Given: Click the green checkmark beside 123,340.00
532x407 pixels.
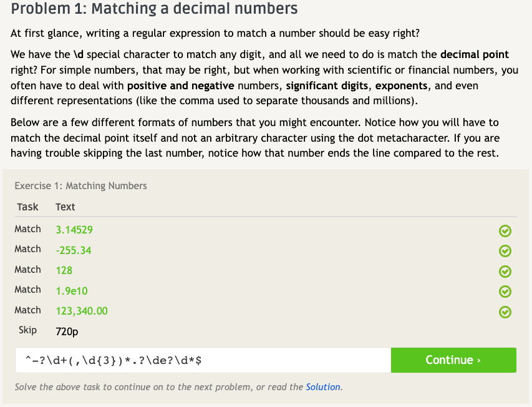Looking at the screenshot, I should 505,311.
